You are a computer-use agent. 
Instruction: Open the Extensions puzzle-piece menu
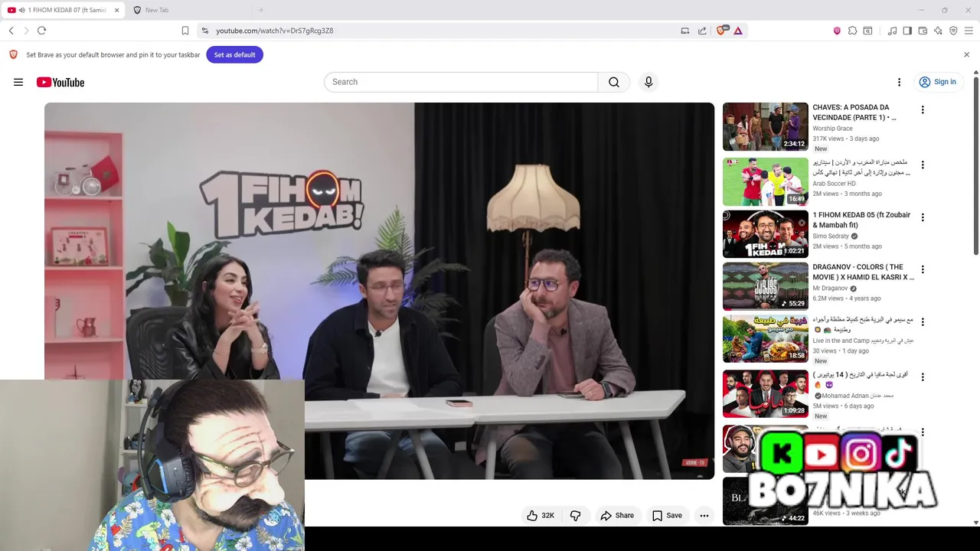point(852,31)
